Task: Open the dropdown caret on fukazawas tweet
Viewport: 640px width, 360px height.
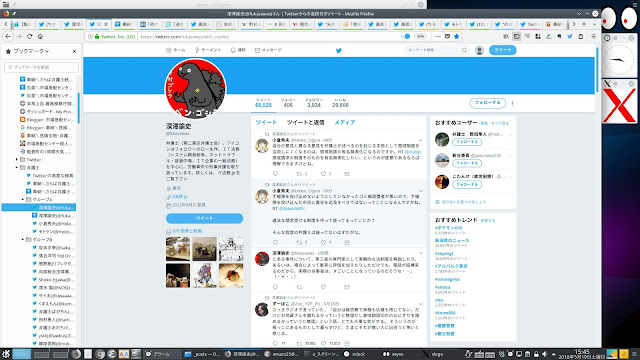Action: click(x=420, y=253)
